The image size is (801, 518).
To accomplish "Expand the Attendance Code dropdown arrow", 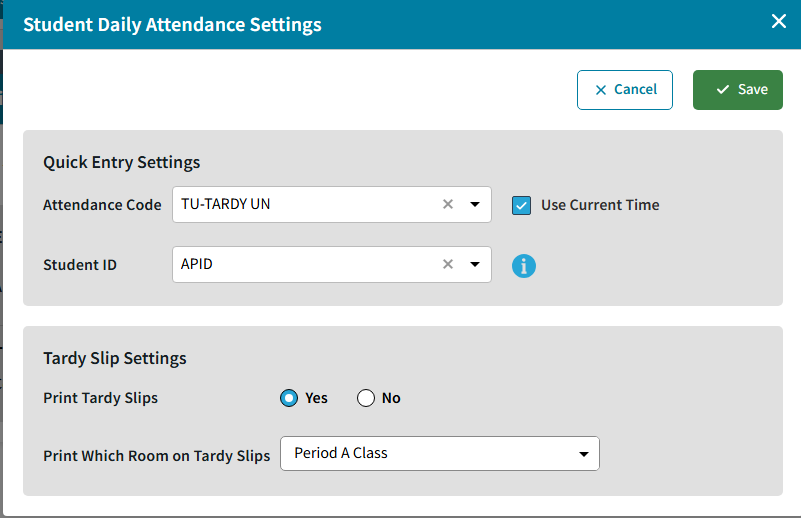I will tap(474, 205).
